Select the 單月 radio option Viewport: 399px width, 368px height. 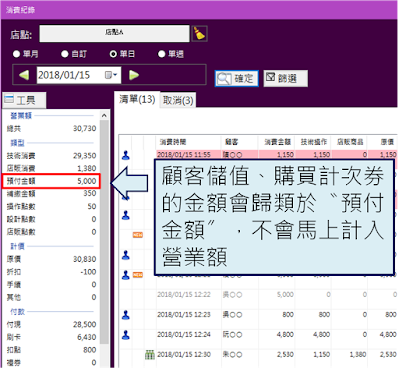click(x=26, y=54)
